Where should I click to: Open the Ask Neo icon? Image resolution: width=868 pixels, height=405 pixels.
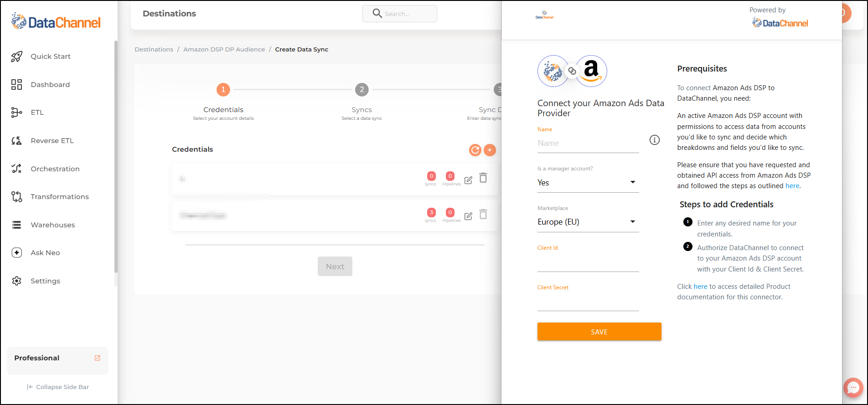17,253
